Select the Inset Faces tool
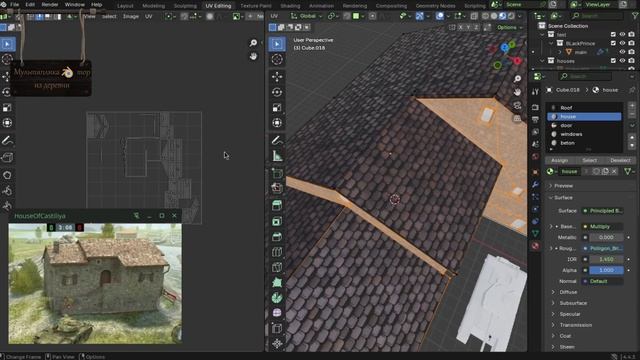The height and width of the screenshot is (360, 640). pos(277,221)
